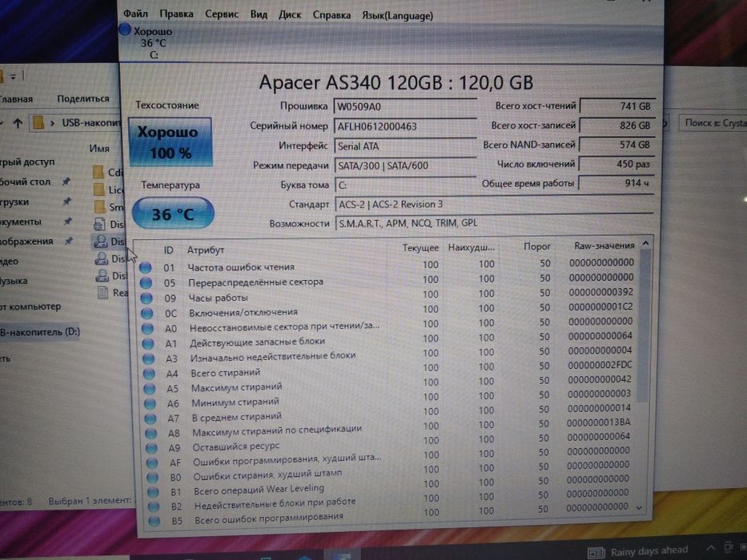The width and height of the screenshot is (747, 560).
Task: Click the status circle for attribute 09
Action: click(x=147, y=298)
